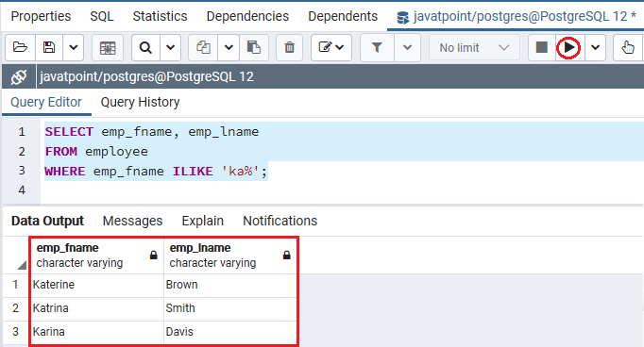Click the cell containing Davis

pos(230,331)
